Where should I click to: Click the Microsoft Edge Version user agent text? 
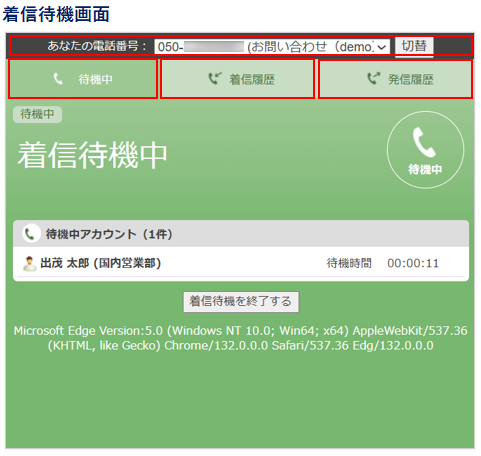241,338
